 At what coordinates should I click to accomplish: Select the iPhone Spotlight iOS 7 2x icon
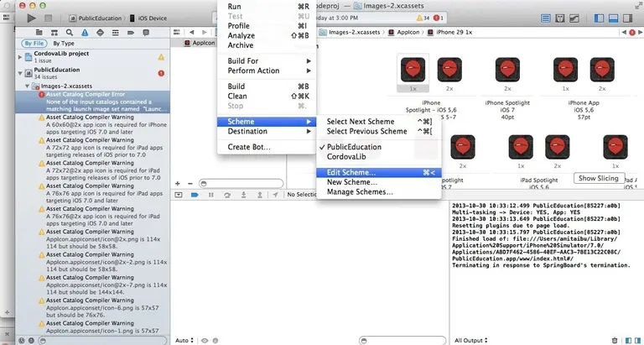point(507,70)
